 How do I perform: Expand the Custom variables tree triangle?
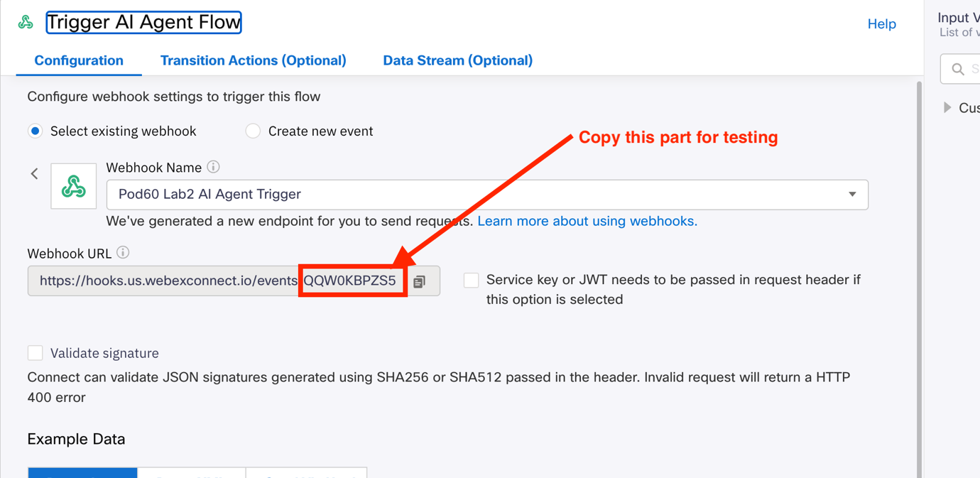[x=947, y=108]
